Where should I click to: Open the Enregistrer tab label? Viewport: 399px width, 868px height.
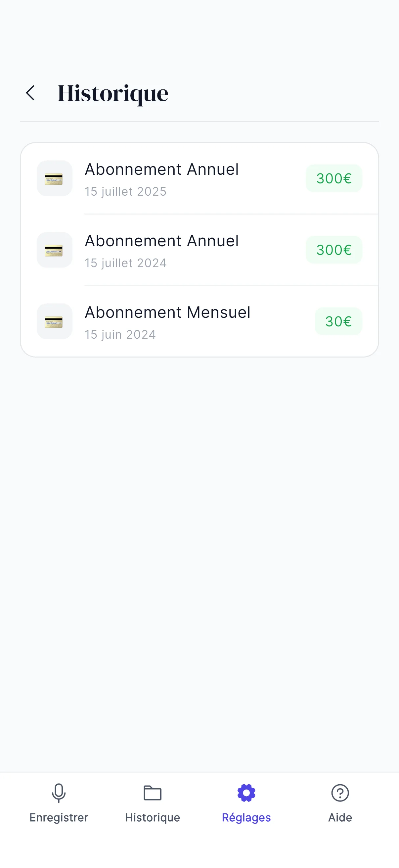59,817
